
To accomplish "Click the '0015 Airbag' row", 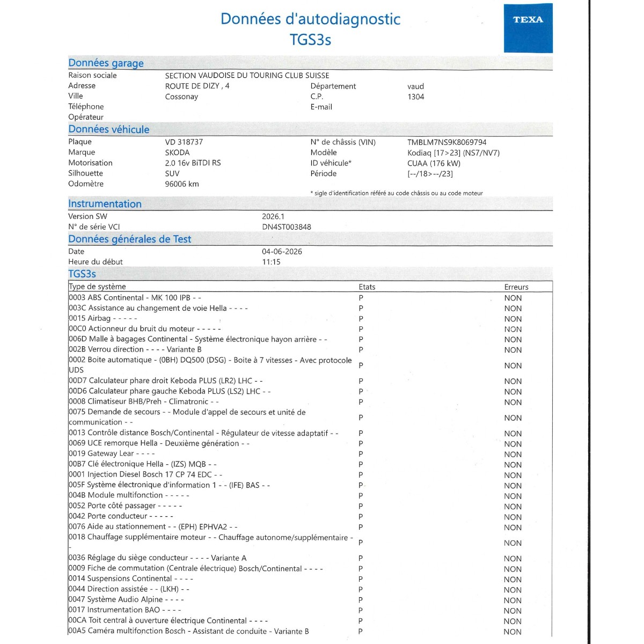I will coord(310,318).
